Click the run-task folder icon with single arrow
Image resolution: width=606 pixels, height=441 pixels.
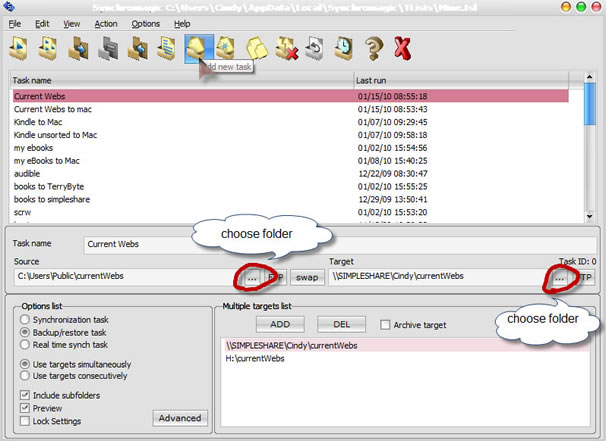click(x=18, y=48)
